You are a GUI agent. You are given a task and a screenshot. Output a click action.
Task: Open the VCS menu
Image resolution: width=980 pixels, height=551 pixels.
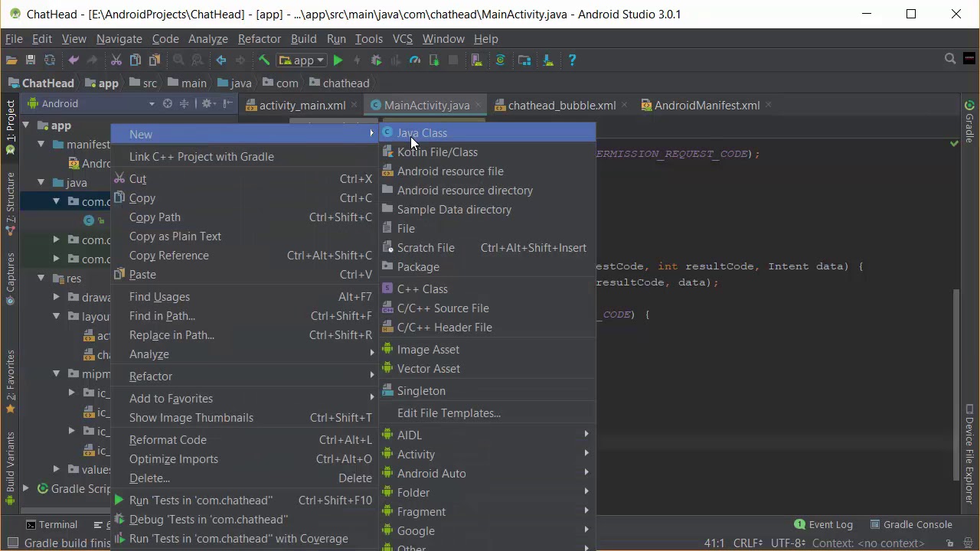[x=402, y=38]
